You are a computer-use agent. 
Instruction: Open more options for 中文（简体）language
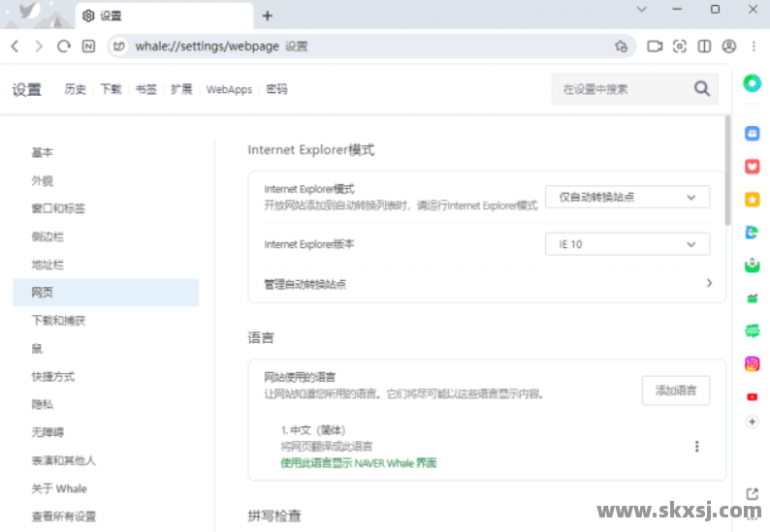(696, 447)
